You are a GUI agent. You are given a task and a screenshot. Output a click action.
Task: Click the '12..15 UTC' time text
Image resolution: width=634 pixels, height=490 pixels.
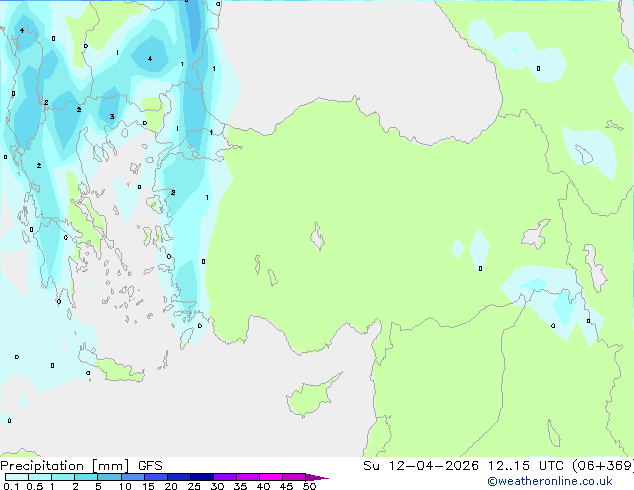coord(525,466)
